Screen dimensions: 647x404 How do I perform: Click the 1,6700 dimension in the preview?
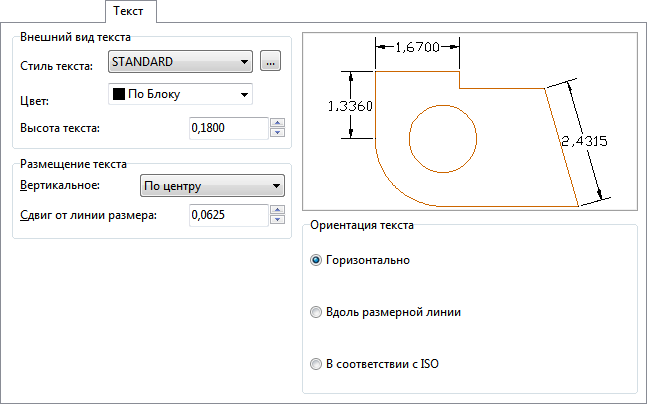click(418, 46)
